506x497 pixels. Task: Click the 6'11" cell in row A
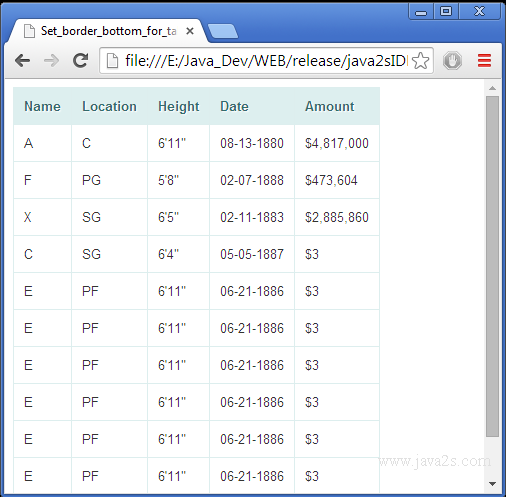(x=178, y=143)
